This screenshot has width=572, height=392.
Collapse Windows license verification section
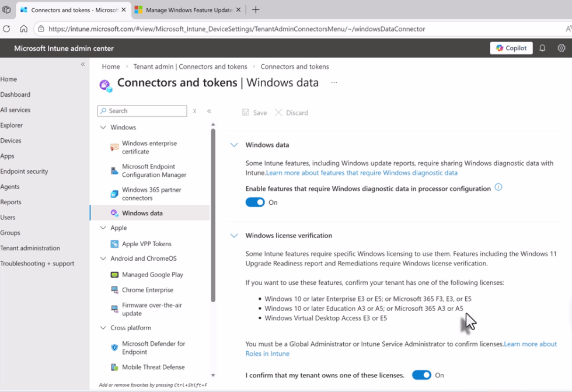click(234, 236)
